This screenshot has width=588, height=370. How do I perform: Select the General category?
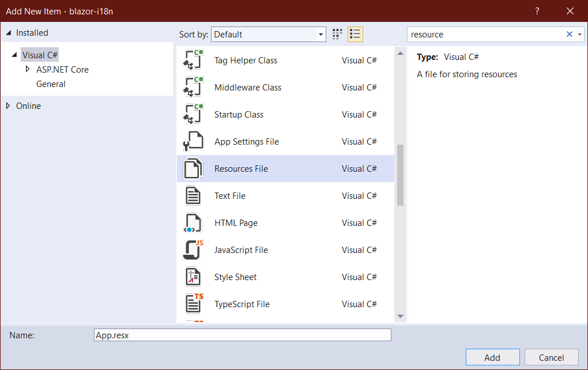tap(51, 84)
